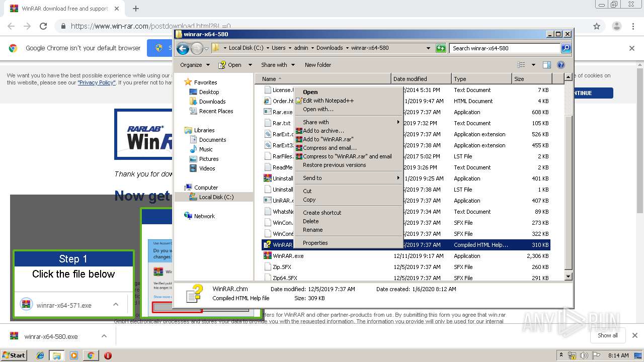Expand Share with submenu in context menu
This screenshot has width=644, height=362.
pyautogui.click(x=348, y=122)
